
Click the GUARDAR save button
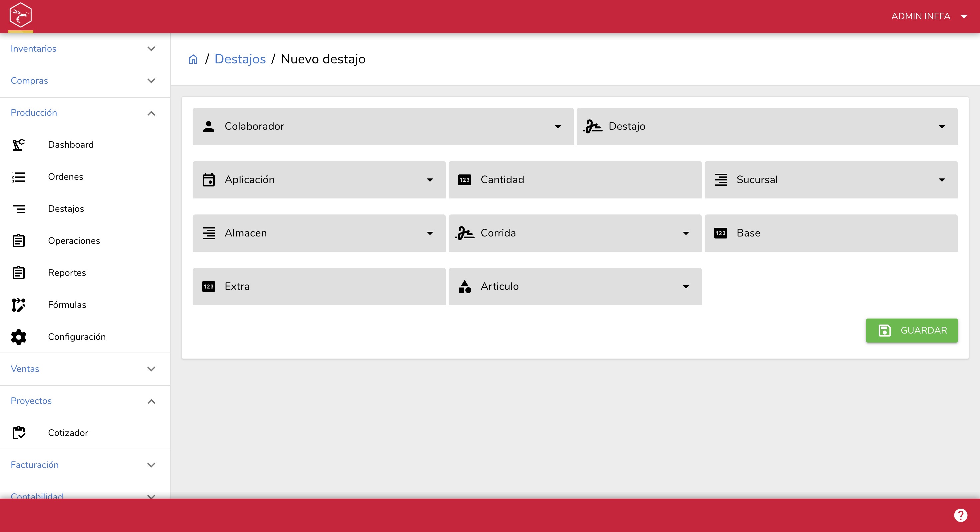point(912,330)
